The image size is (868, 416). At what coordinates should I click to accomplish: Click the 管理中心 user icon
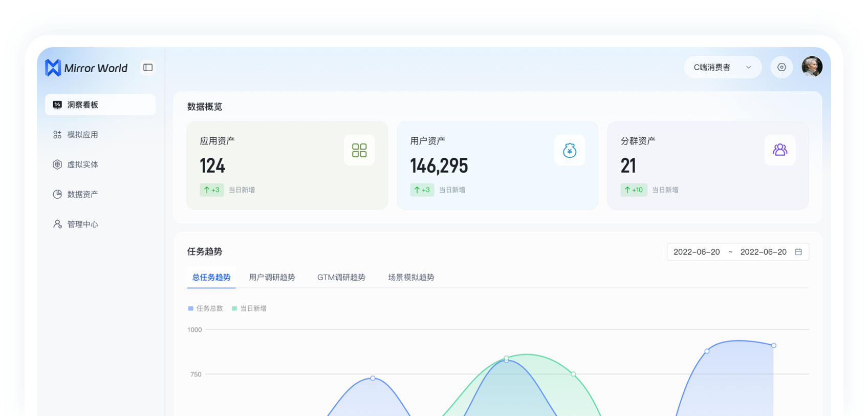pos(57,224)
